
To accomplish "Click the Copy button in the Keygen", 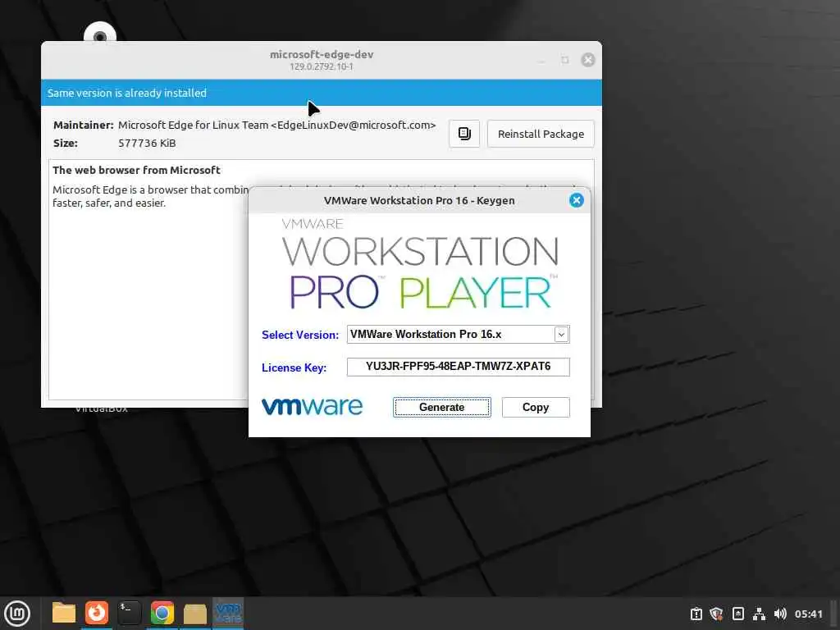I will [x=535, y=407].
